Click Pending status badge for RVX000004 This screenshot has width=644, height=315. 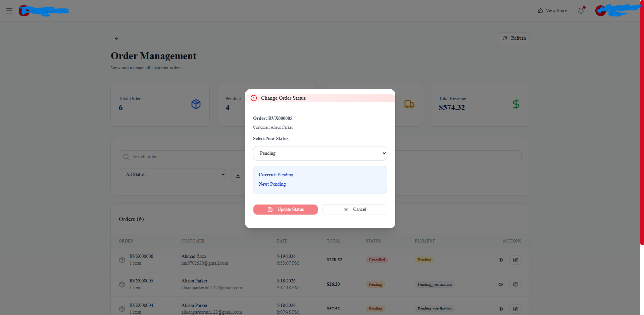tap(375, 309)
